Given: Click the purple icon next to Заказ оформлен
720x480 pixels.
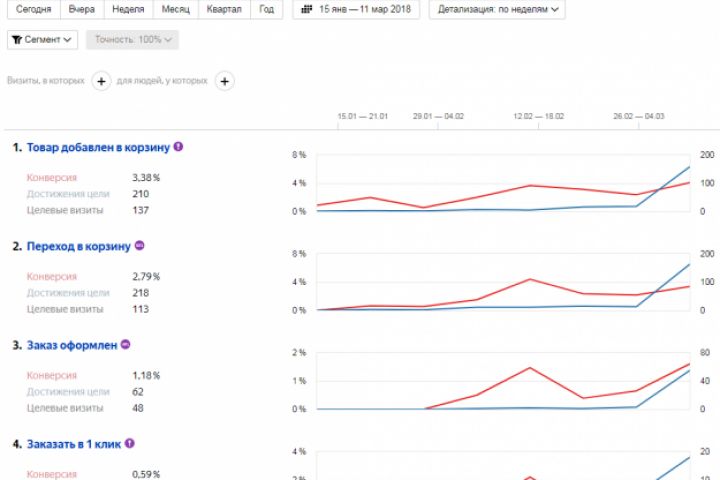Looking at the screenshot, I should [125, 344].
